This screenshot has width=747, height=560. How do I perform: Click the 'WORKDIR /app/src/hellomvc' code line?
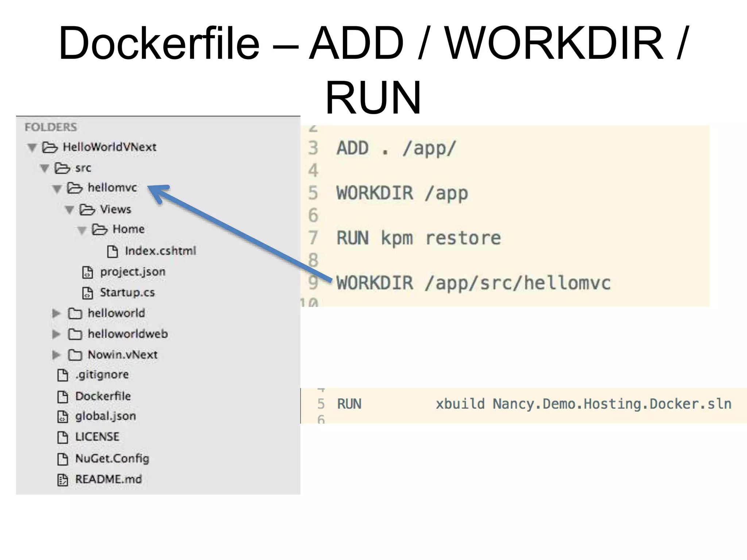473,283
